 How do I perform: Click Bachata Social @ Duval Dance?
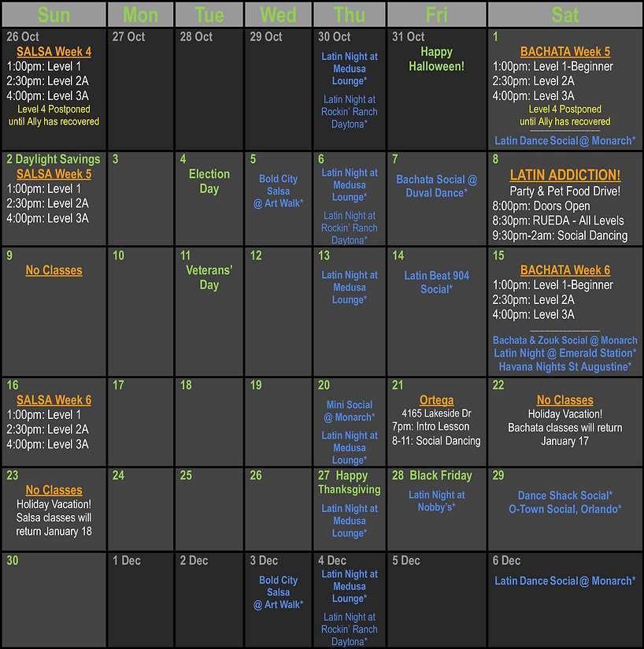[436, 186]
